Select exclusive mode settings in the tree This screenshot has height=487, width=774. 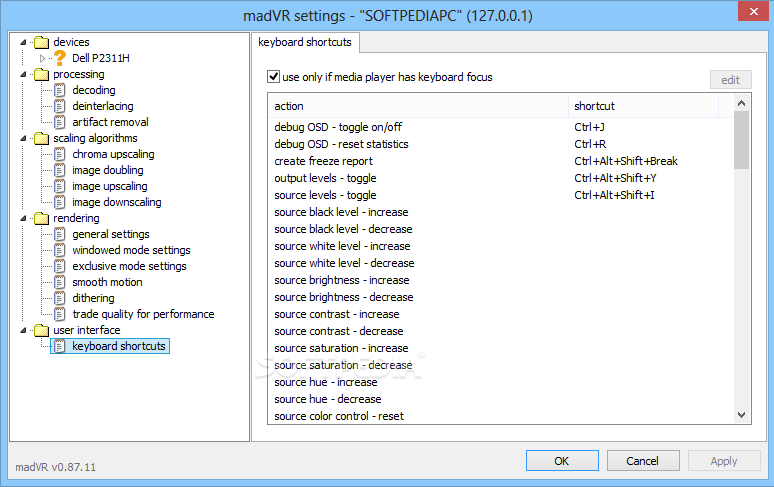pyautogui.click(x=129, y=266)
